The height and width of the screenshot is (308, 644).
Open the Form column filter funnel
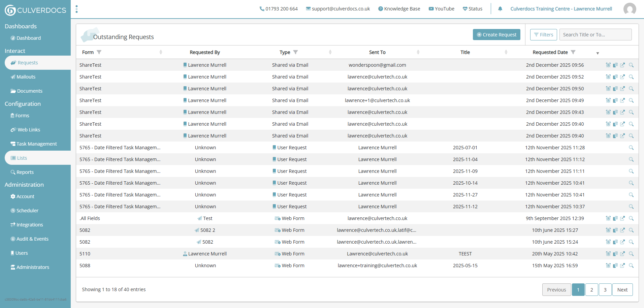coord(99,52)
